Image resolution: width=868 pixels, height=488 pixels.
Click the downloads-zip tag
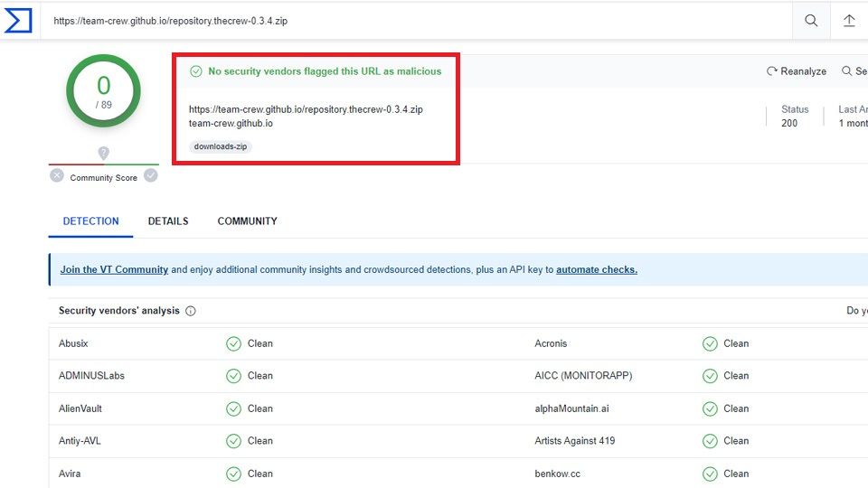coord(221,146)
